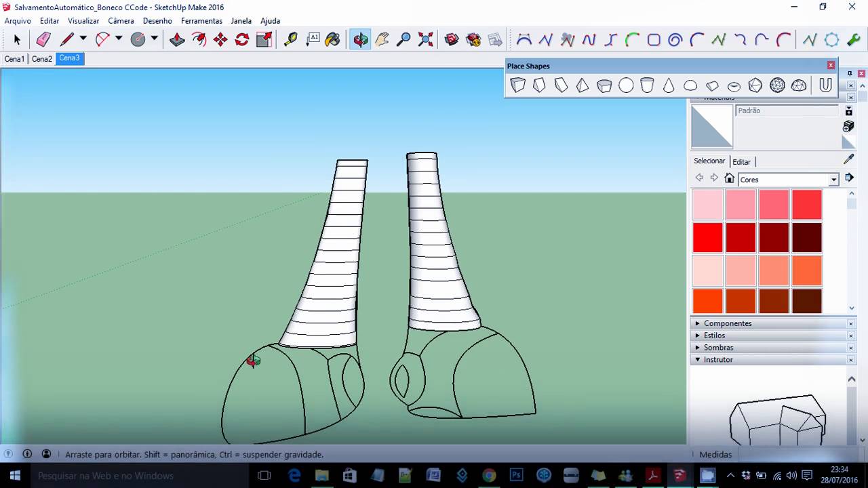The width and height of the screenshot is (868, 488).
Task: Pick the bright red color swatch
Action: (x=707, y=238)
